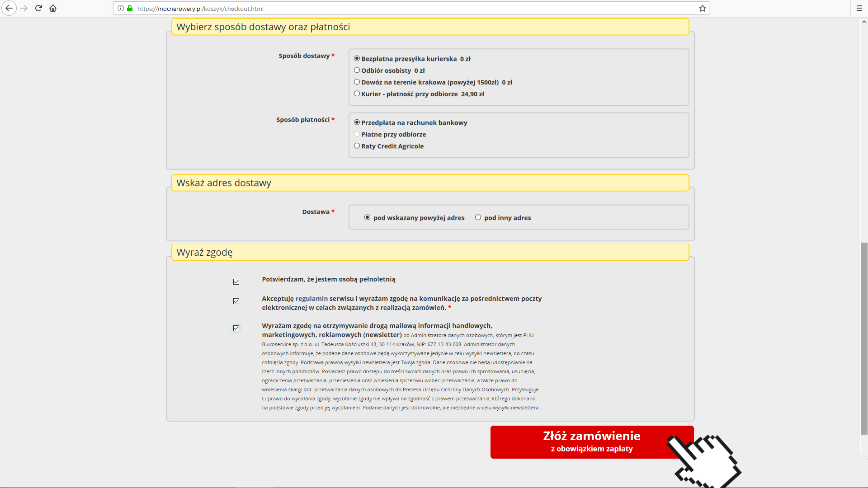
Task: Show site information icon in address bar
Action: tap(121, 8)
